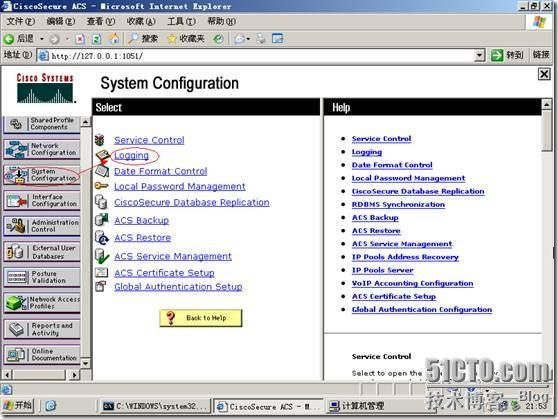Open Administration Control sidebar button

click(42, 226)
